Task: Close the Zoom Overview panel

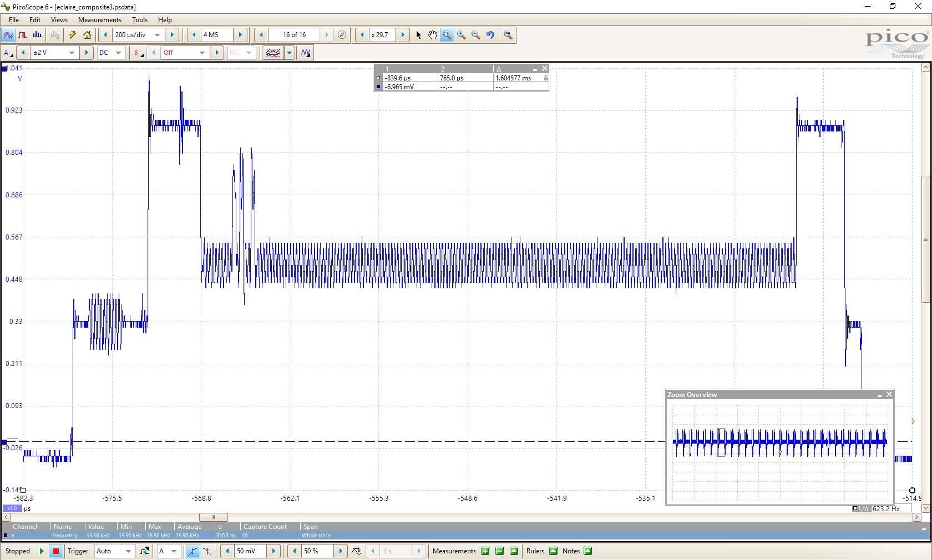Action: pyautogui.click(x=889, y=395)
